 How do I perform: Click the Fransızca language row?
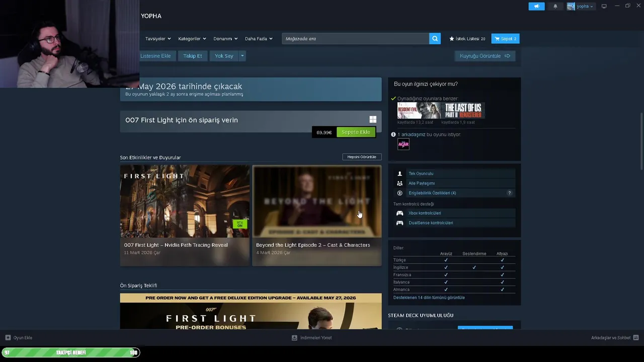[x=454, y=275]
